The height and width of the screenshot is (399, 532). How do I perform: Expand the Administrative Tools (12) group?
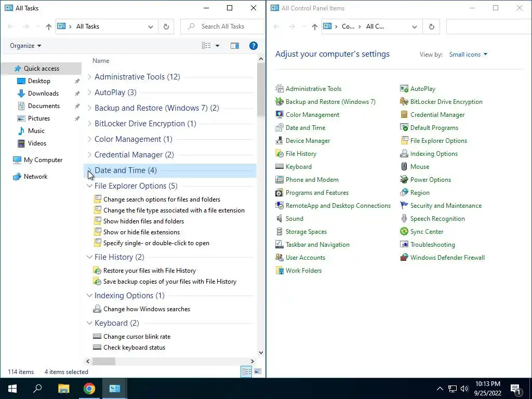click(x=89, y=77)
